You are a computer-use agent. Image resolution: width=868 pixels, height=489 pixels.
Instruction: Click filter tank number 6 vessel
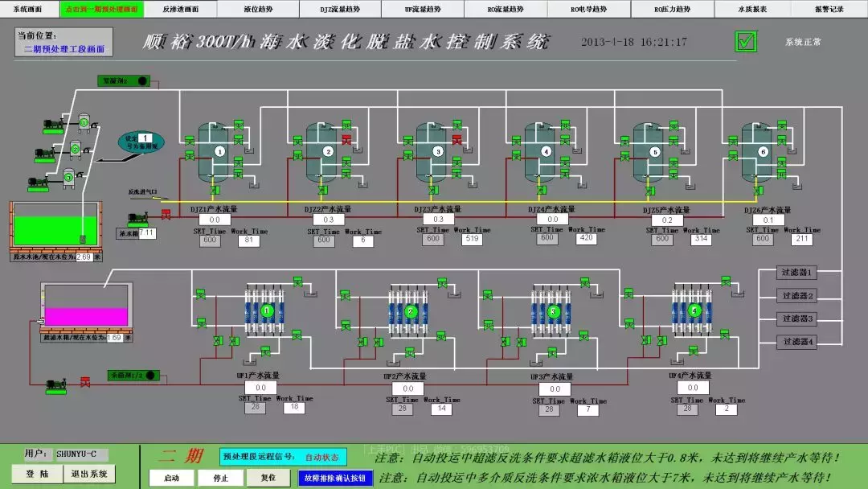coord(762,150)
